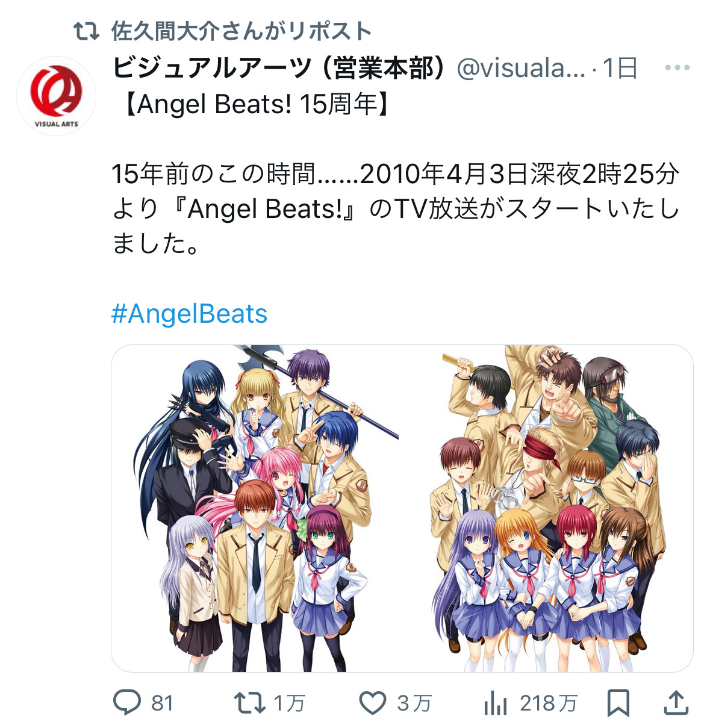Tap the 1万 repost count
The image size is (710, 728).
click(290, 703)
